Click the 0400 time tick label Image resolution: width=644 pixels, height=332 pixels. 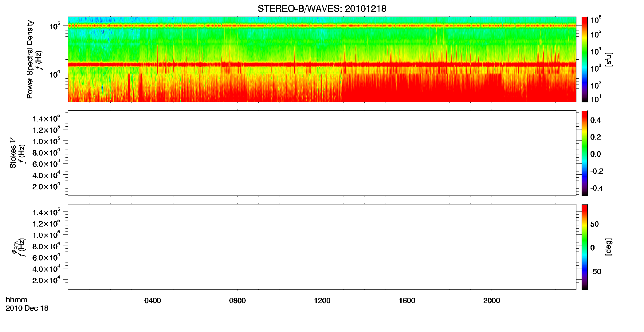coord(153,301)
